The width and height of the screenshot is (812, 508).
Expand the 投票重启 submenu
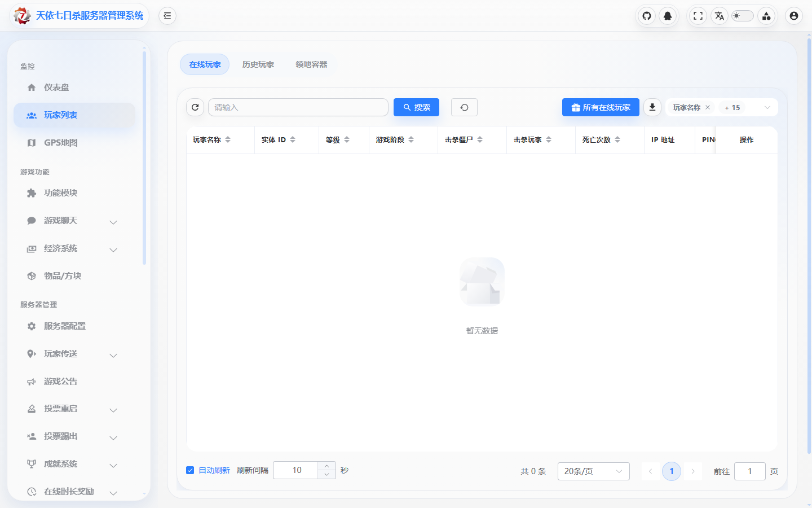[74, 409]
